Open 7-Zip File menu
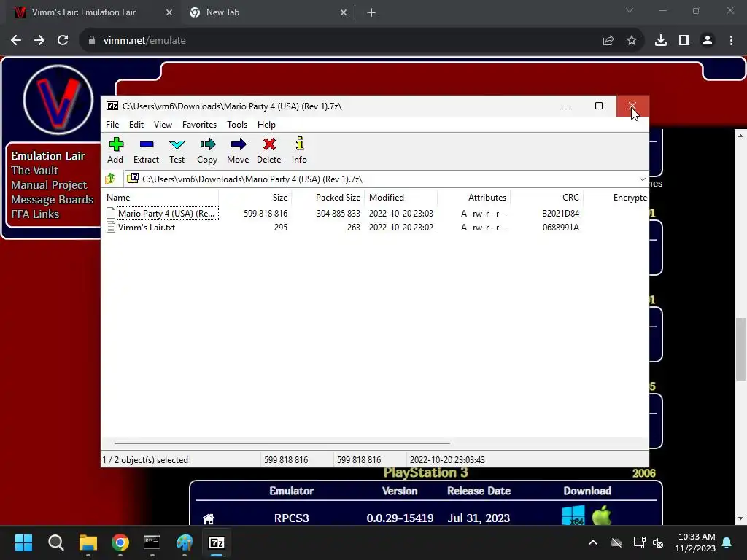Image resolution: width=747 pixels, height=560 pixels. click(x=112, y=124)
